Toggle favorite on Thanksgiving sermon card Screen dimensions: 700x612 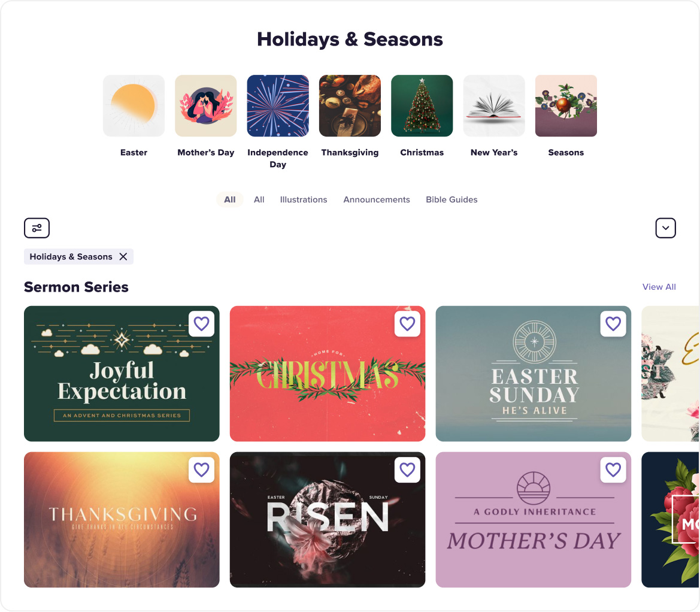[x=202, y=470]
